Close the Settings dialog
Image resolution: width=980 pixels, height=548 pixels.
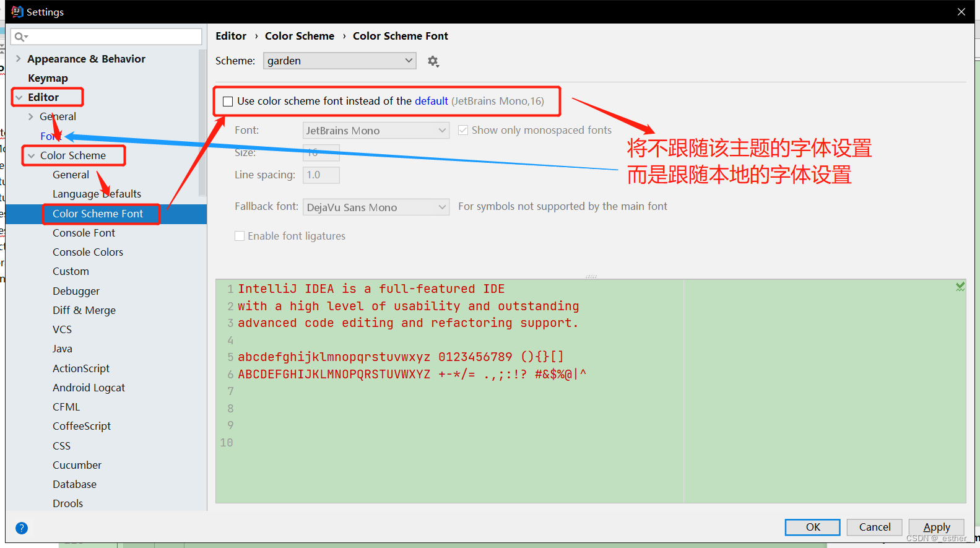(x=961, y=12)
